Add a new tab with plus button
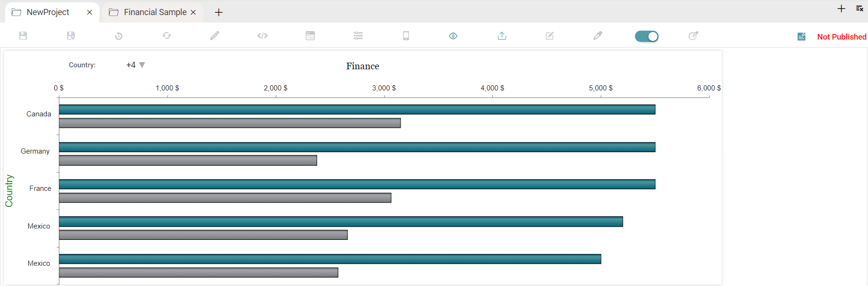This screenshot has height=286, width=868. 219,13
